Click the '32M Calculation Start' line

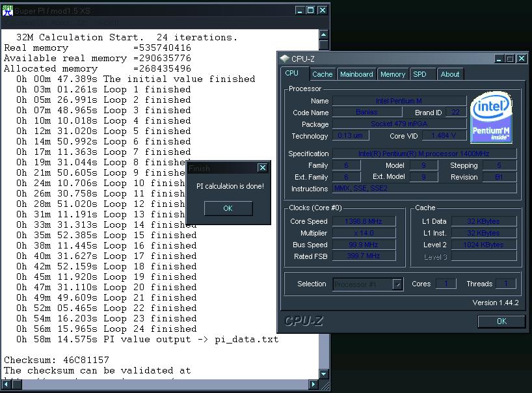coord(126,37)
